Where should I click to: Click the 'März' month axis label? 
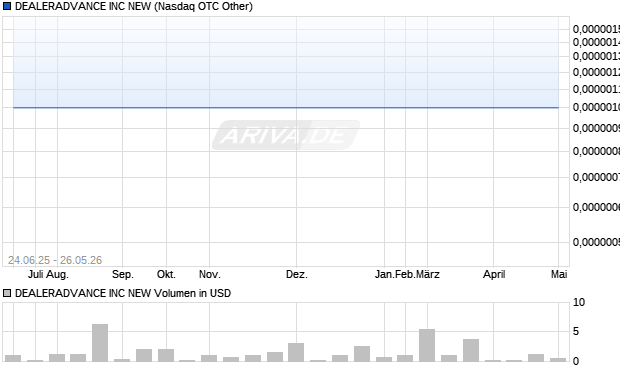pyautogui.click(x=427, y=274)
